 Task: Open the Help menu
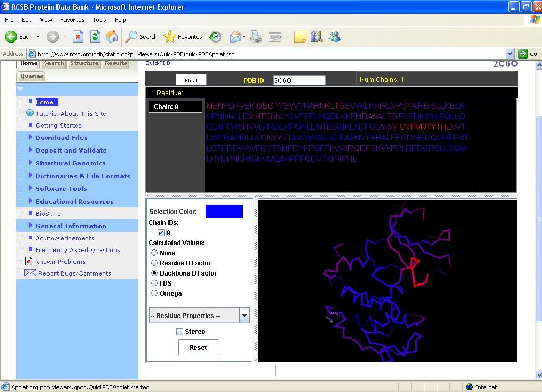(x=120, y=20)
